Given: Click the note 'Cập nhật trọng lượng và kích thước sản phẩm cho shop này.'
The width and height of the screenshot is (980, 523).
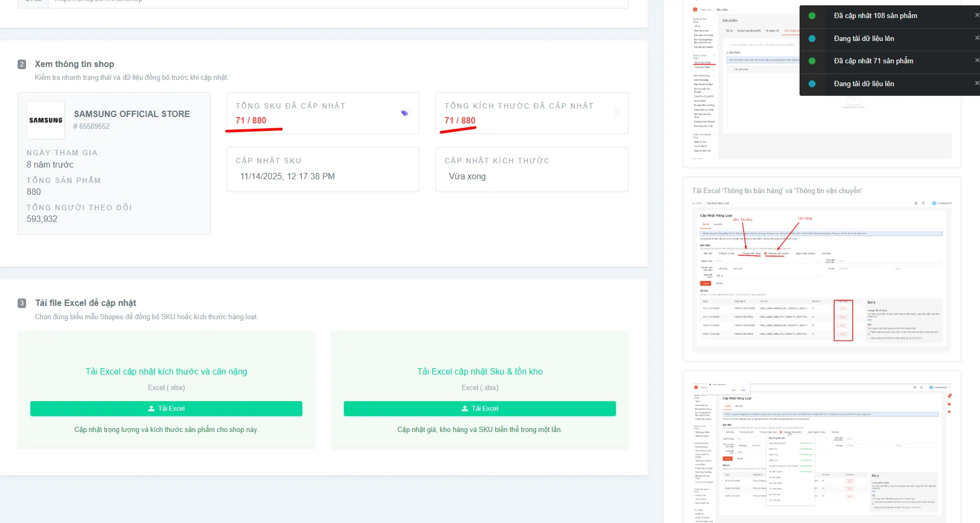Looking at the screenshot, I should [166, 430].
